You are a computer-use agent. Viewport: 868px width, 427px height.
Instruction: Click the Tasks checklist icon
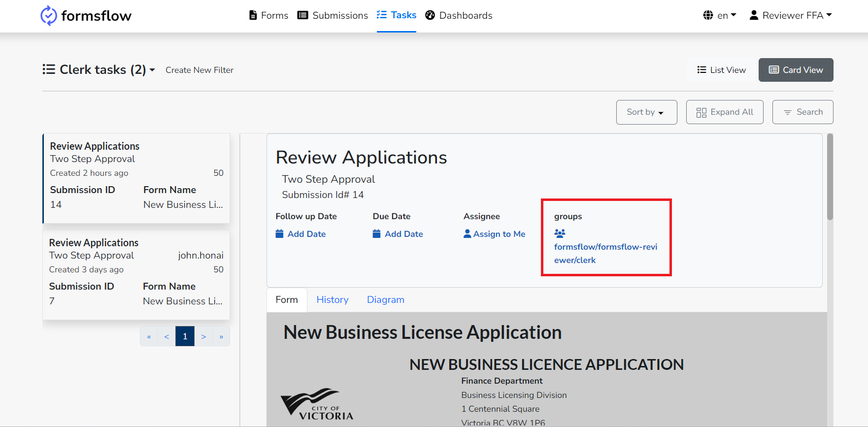(x=382, y=15)
